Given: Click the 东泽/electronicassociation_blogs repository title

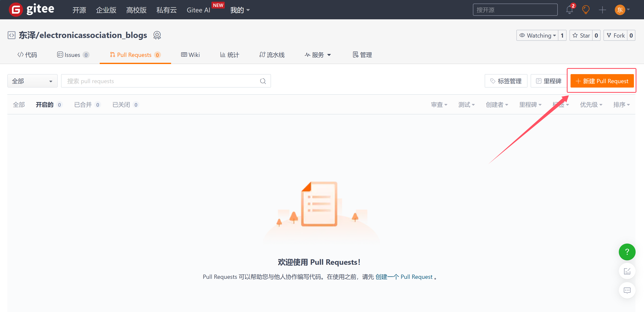Looking at the screenshot, I should (x=83, y=35).
